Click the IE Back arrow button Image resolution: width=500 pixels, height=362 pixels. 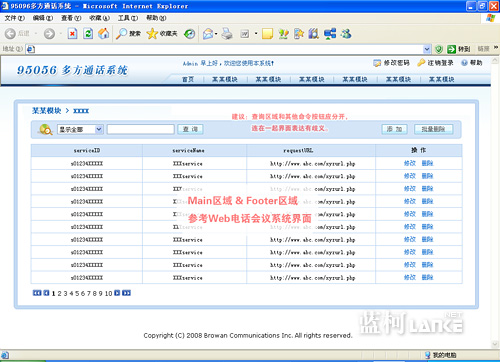pos(10,33)
